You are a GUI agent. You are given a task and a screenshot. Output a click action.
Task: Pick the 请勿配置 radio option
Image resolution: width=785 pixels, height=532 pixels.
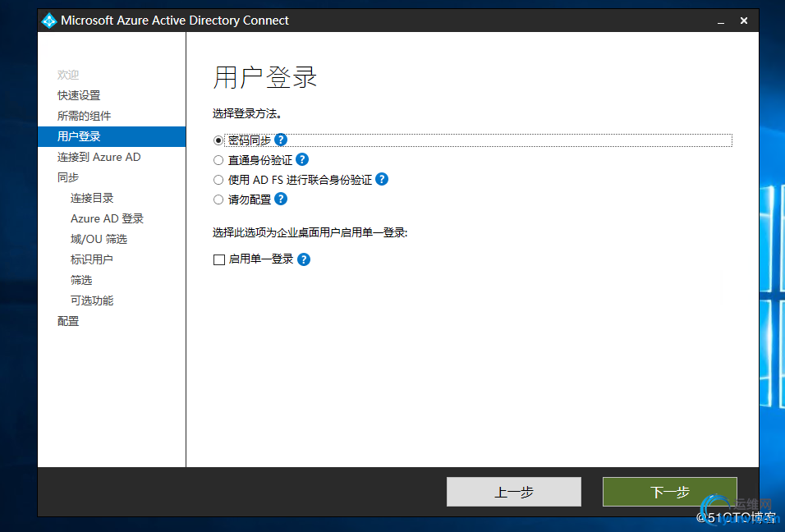click(218, 199)
